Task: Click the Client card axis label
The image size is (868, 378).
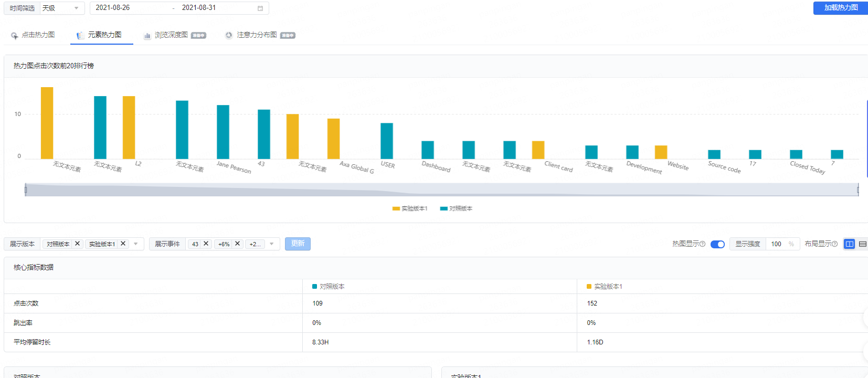Action: click(558, 166)
